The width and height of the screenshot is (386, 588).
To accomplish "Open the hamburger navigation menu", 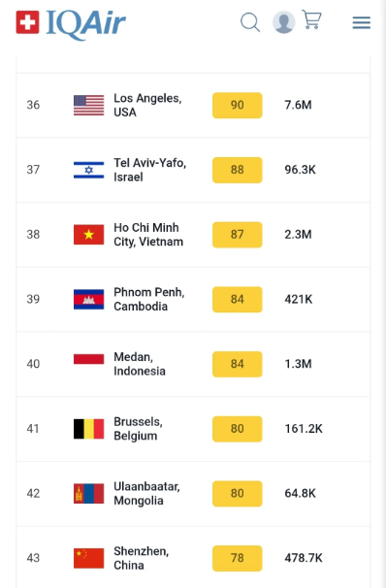I will click(x=361, y=23).
